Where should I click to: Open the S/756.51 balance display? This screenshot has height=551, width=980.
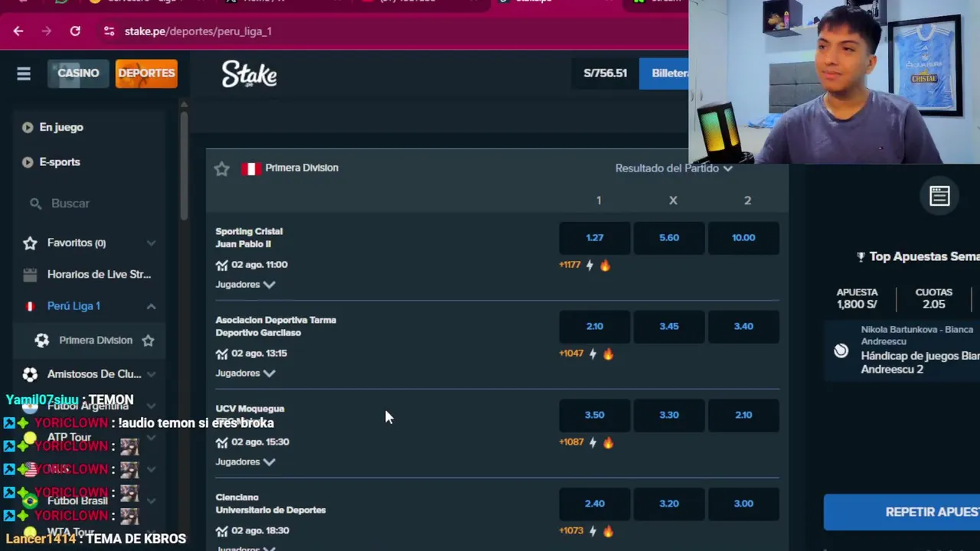[605, 73]
